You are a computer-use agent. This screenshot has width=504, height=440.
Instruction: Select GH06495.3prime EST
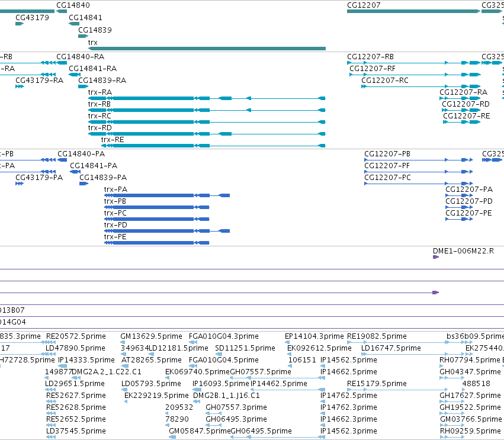pyautogui.click(x=214, y=426)
